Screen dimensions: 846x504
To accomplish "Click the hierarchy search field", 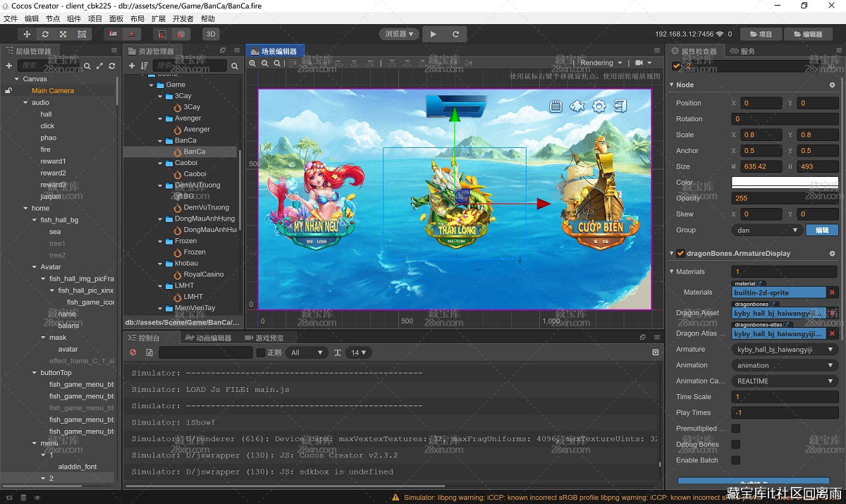I will (47, 66).
